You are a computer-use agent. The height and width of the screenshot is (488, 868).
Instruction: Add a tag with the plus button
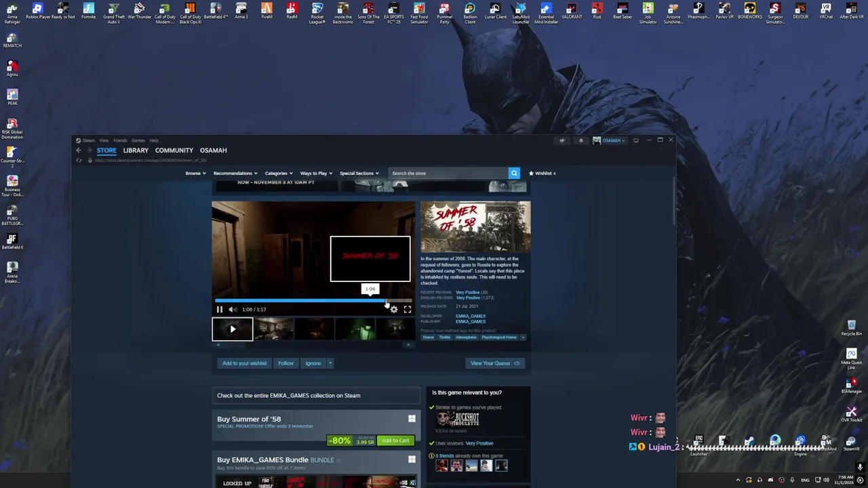pyautogui.click(x=523, y=337)
